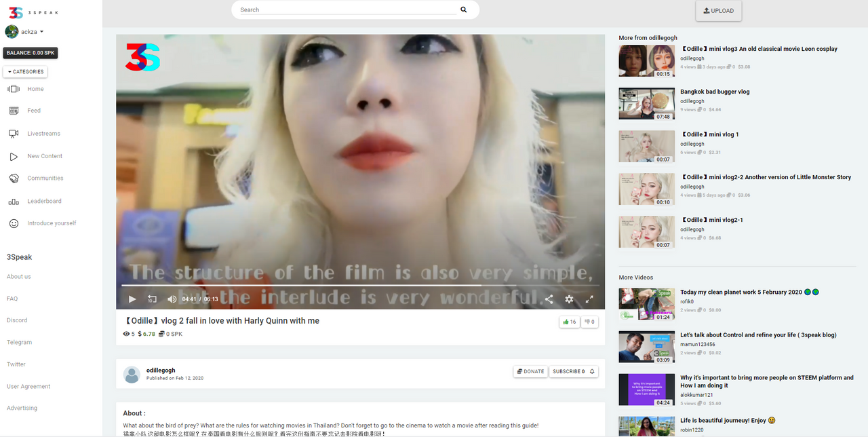
Task: Rewind ten seconds using the replay icon
Action: [152, 299]
